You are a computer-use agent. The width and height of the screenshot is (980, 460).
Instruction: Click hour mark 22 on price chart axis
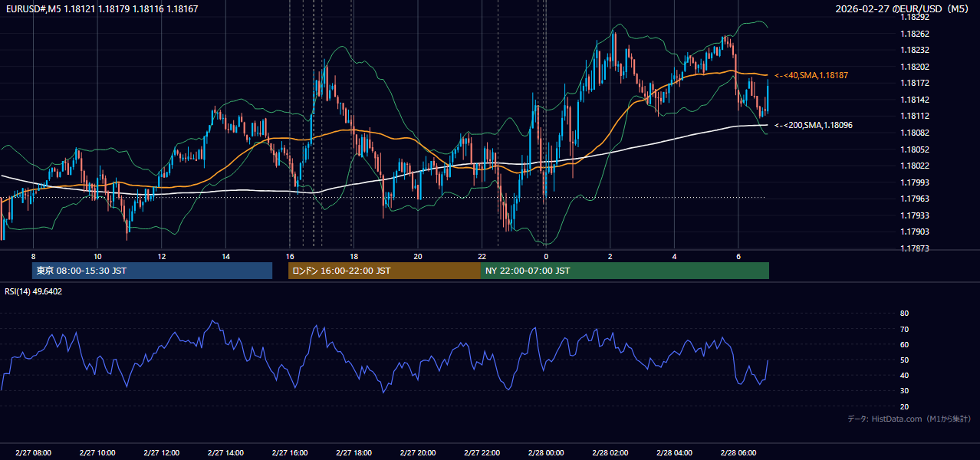[x=482, y=255]
